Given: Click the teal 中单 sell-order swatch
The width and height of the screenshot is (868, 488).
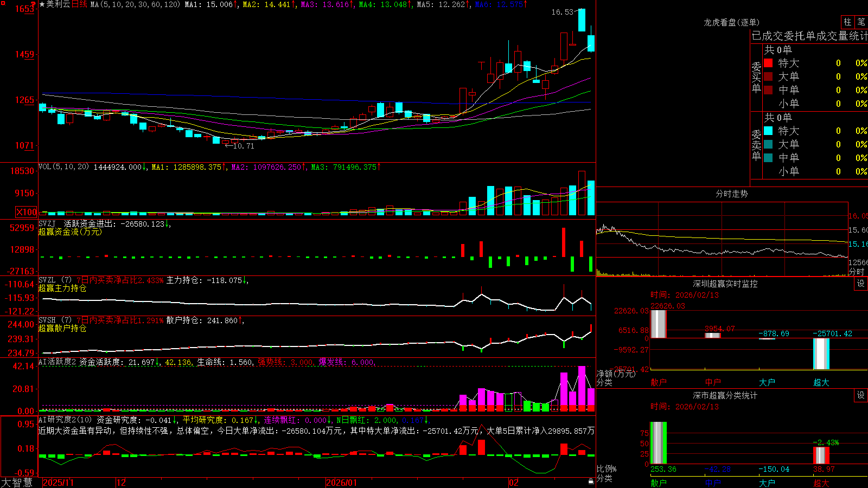Looking at the screenshot, I should click(768, 158).
